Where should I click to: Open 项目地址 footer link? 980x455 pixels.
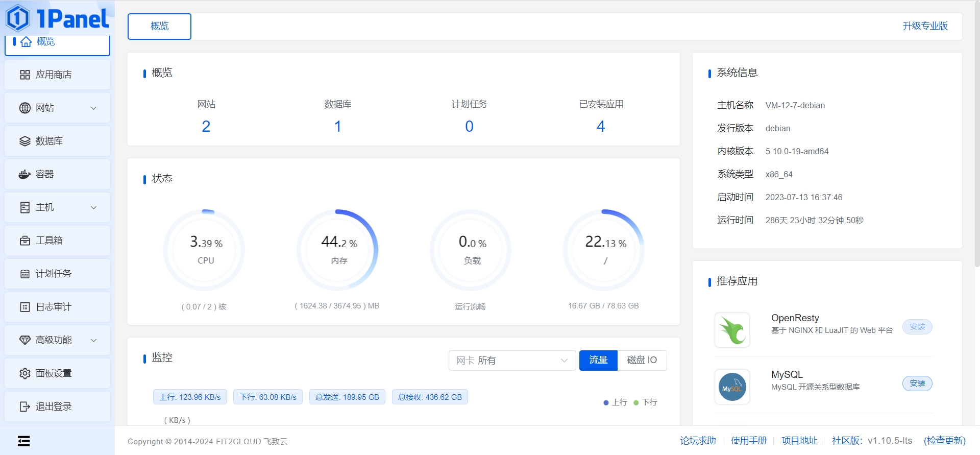799,441
